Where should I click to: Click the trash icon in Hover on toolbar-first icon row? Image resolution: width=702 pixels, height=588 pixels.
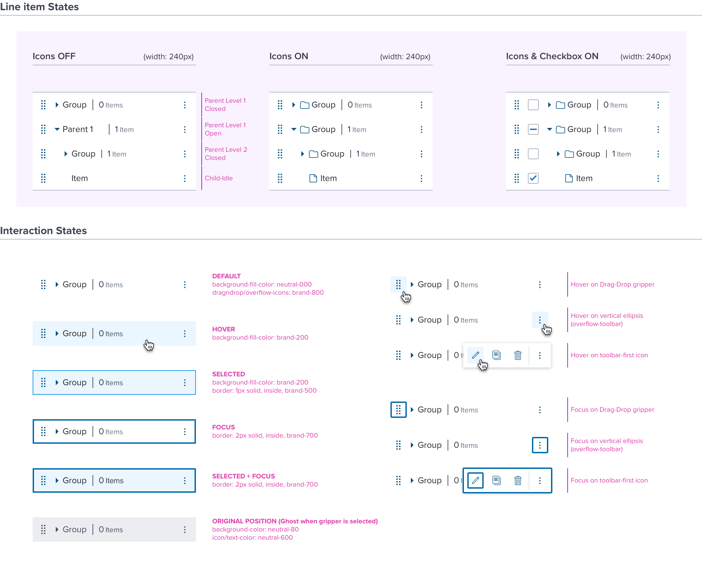pyautogui.click(x=518, y=355)
